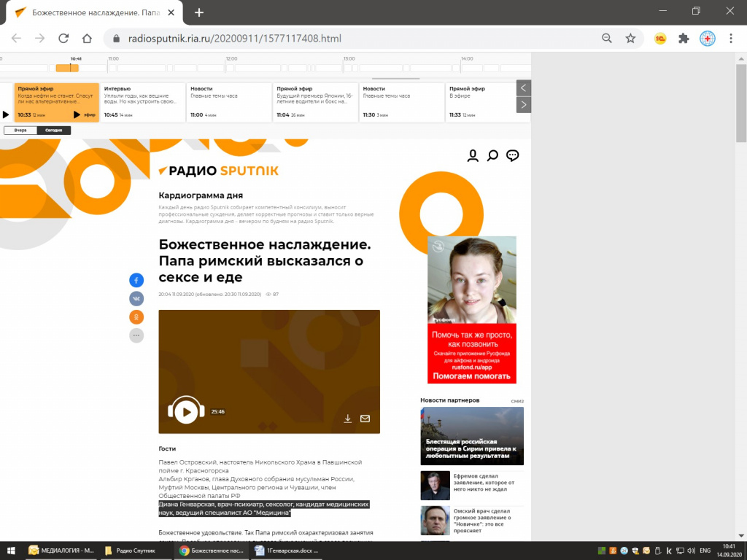Switch schedule to Сегодня
This screenshot has width=747, height=560.
(54, 131)
